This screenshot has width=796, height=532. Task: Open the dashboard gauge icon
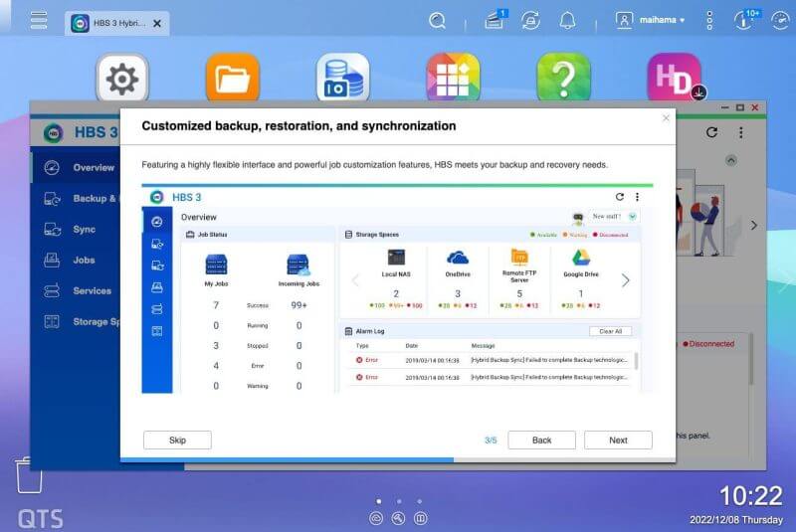(x=780, y=20)
